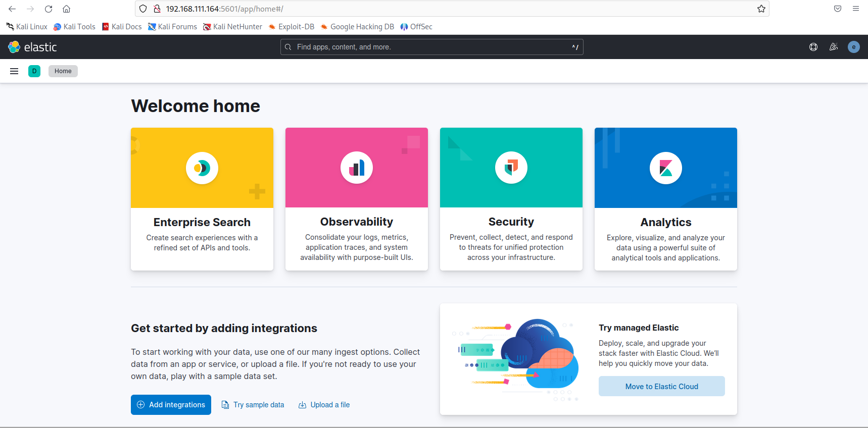868x428 pixels.
Task: Click the Welcome home heading
Action: [x=196, y=106]
